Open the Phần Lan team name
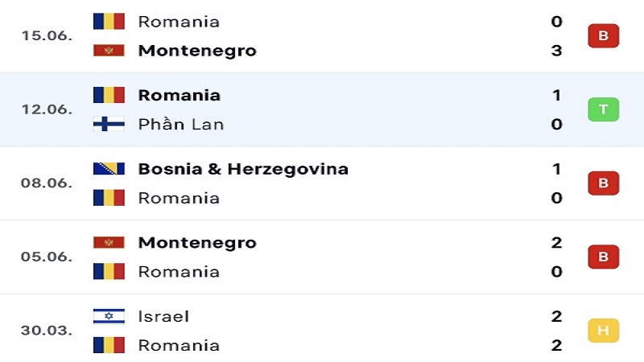The image size is (644, 362). (x=180, y=124)
